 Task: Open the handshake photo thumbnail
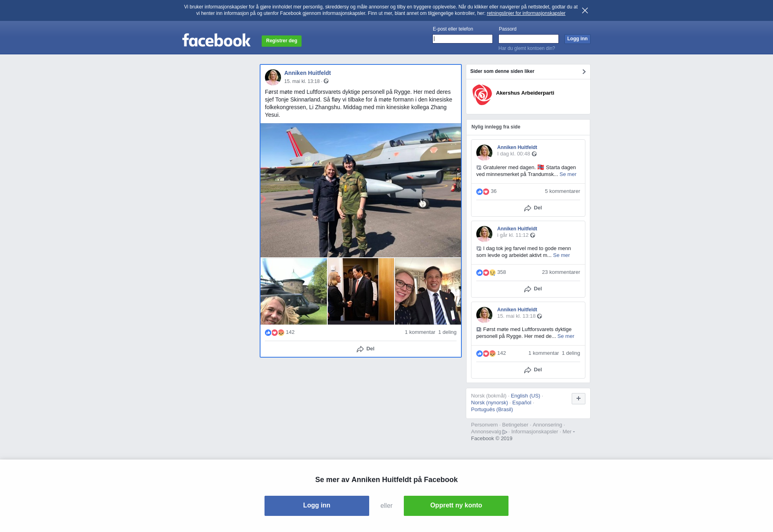(x=361, y=291)
